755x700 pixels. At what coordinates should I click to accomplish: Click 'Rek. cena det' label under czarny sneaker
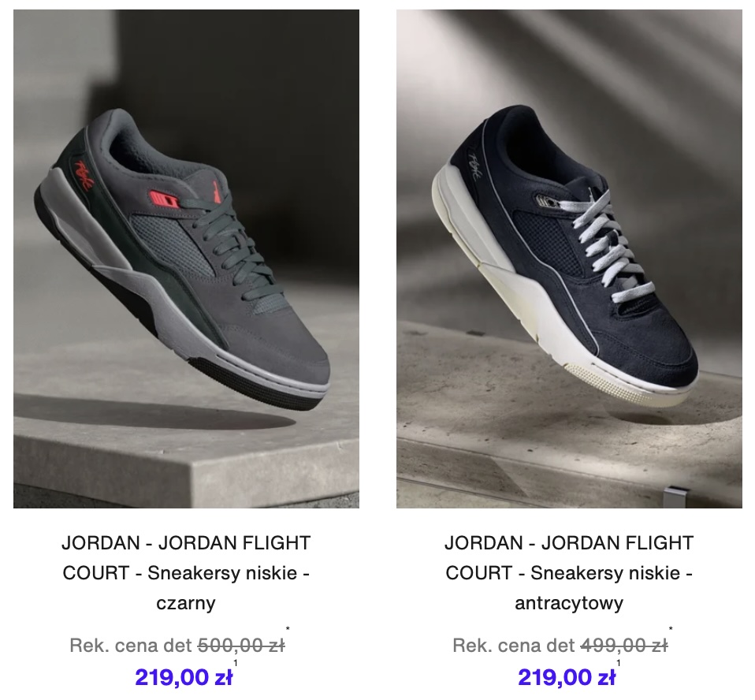coord(131,645)
